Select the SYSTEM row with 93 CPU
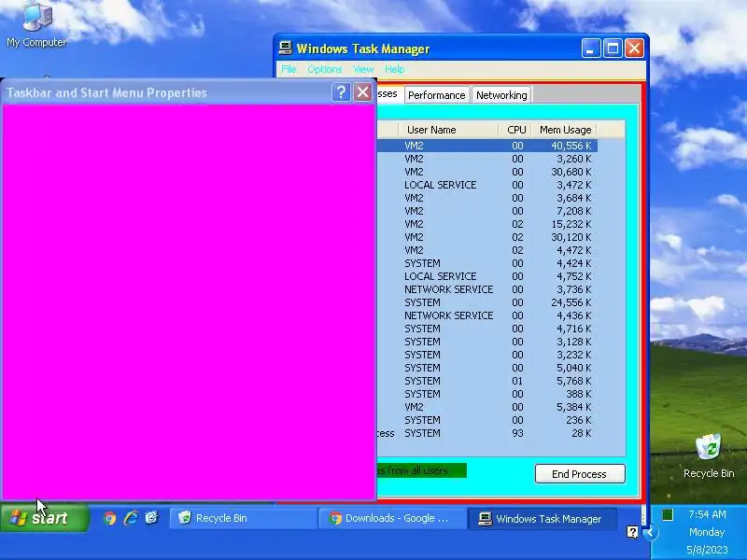The width and height of the screenshot is (747, 560). click(486, 433)
